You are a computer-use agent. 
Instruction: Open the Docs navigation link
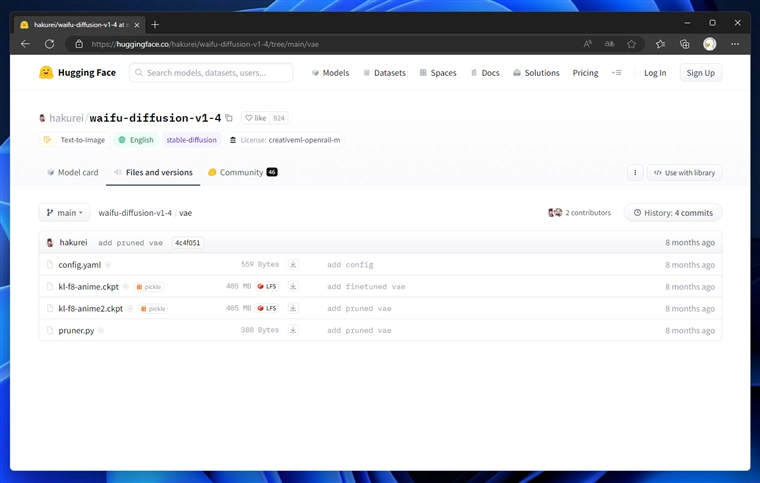coord(485,73)
